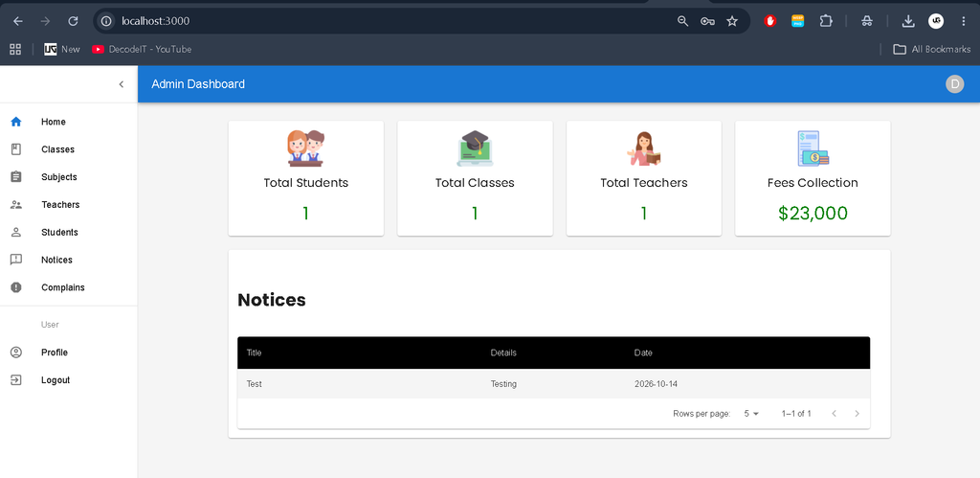Click the Profile account icon in sidebar
The height and width of the screenshot is (478, 980).
[16, 353]
